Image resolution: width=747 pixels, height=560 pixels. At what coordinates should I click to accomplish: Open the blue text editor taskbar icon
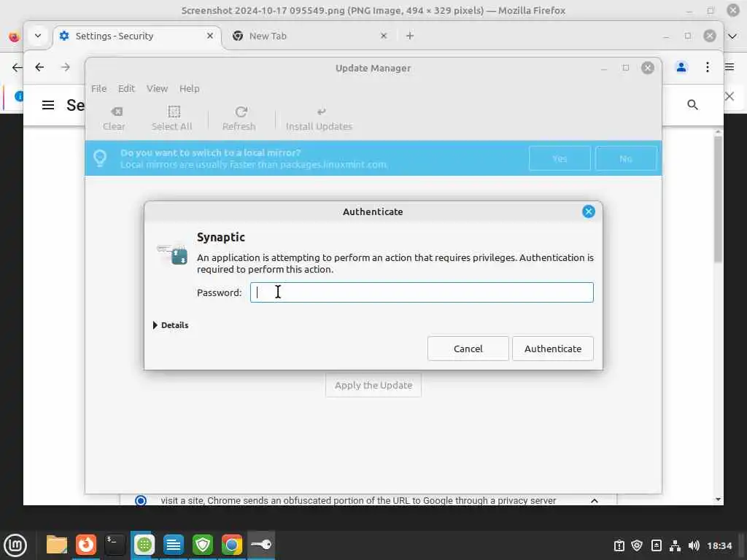coord(174,545)
